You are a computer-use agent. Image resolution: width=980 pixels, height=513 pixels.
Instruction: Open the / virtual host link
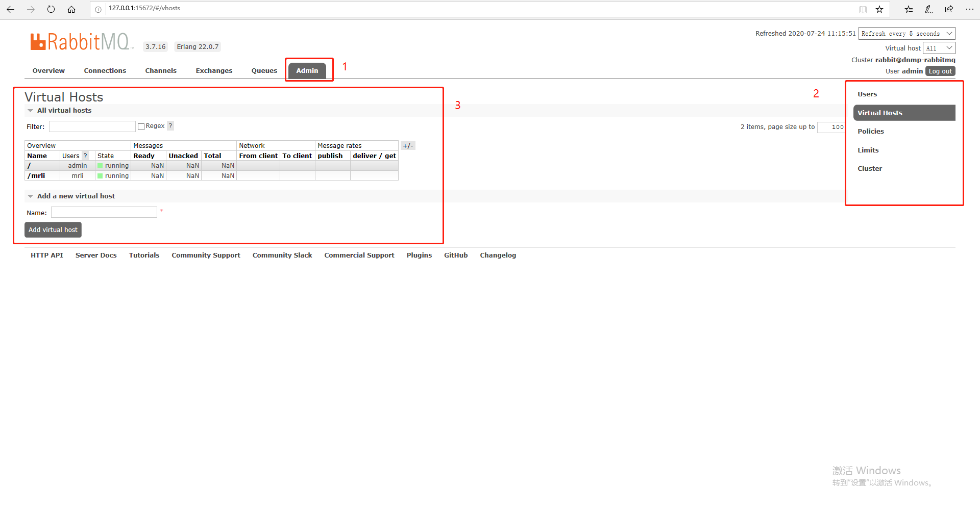click(29, 166)
